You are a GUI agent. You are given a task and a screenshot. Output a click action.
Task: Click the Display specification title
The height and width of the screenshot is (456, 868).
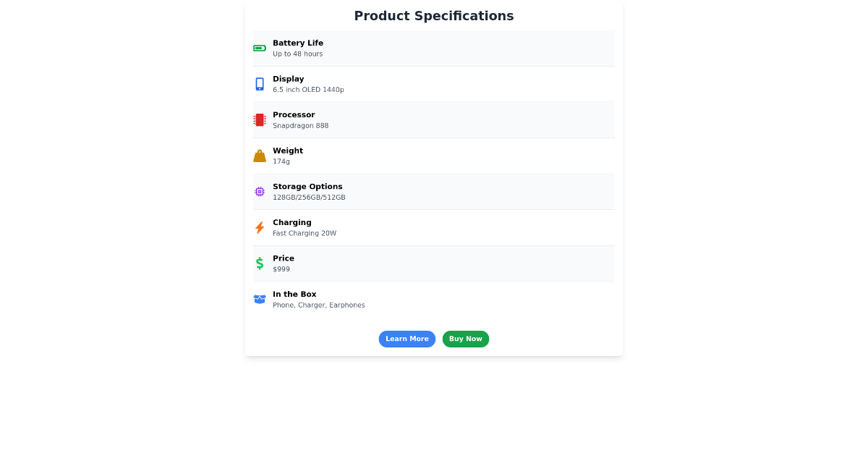[x=289, y=79]
